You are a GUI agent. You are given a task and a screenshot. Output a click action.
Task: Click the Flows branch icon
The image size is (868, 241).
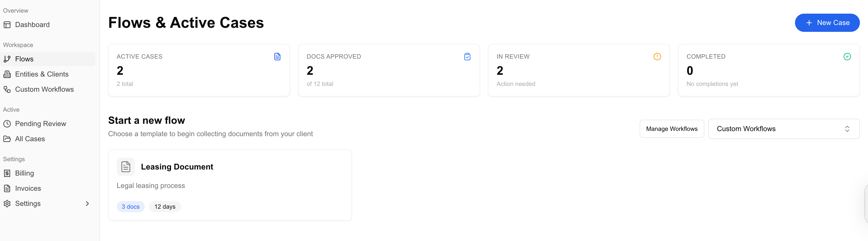[7, 59]
